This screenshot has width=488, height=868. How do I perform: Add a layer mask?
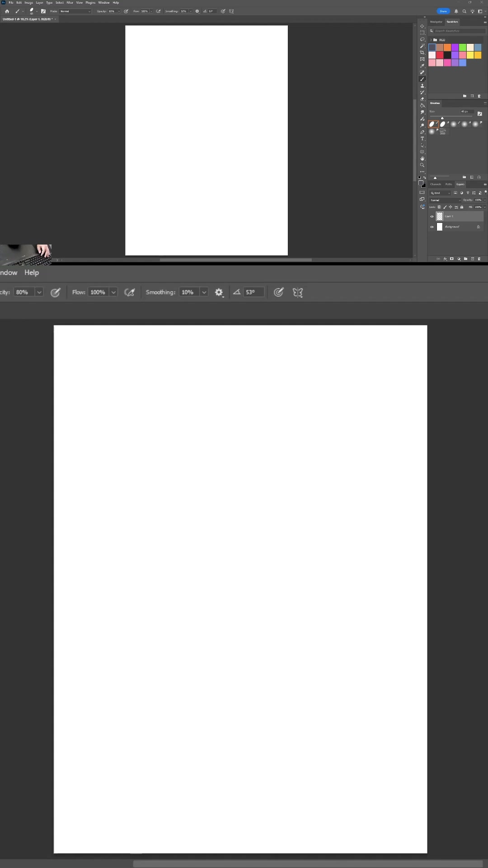pos(452,259)
